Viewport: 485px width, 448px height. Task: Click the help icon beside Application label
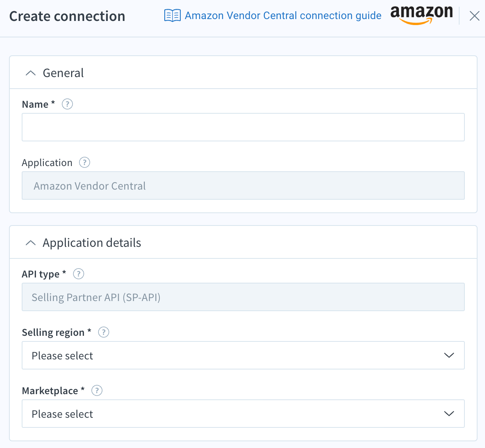(x=85, y=162)
